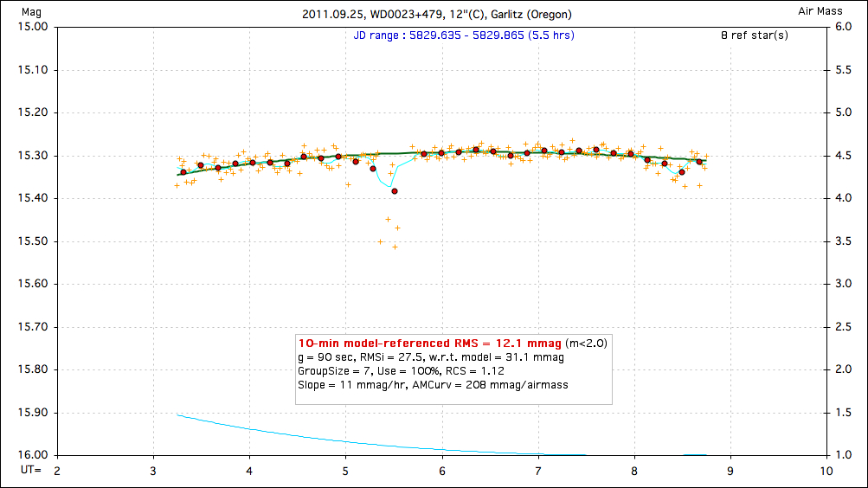Click the UT hour 5 tick label
This screenshot has height=488, width=868.
coord(345,472)
